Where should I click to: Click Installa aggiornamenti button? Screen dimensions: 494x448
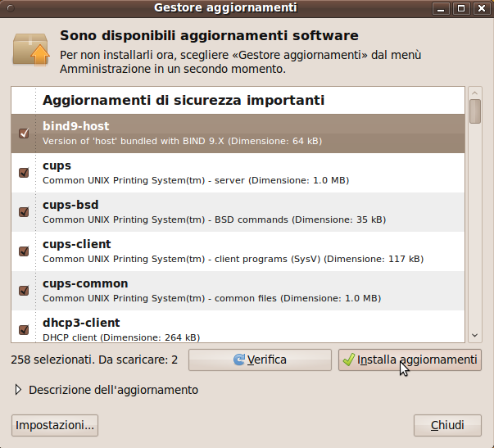[x=410, y=360]
